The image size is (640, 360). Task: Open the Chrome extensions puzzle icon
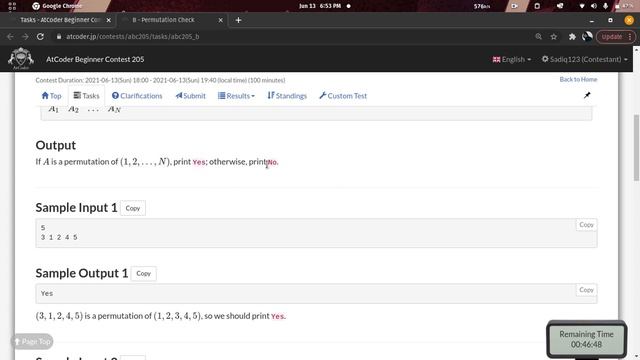[572, 37]
